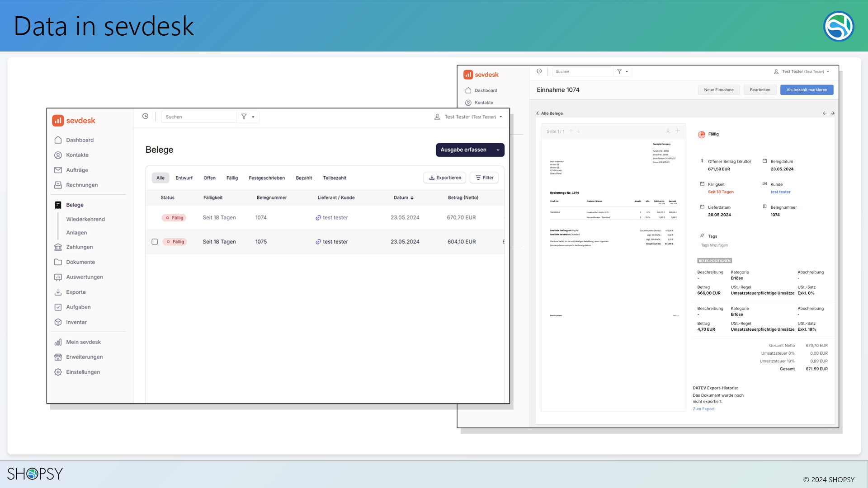Image resolution: width=868 pixels, height=488 pixels.
Task: Select the Fällig tab
Action: point(232,178)
